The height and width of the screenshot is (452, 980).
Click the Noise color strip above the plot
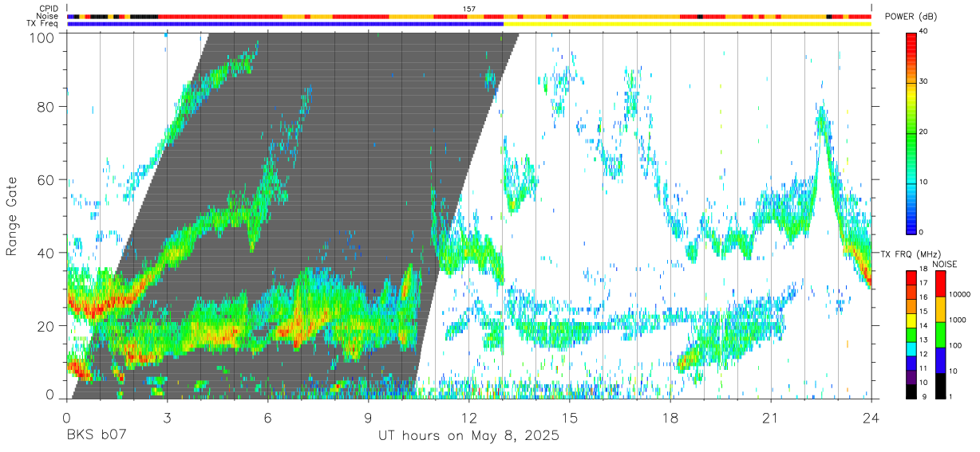(x=469, y=16)
